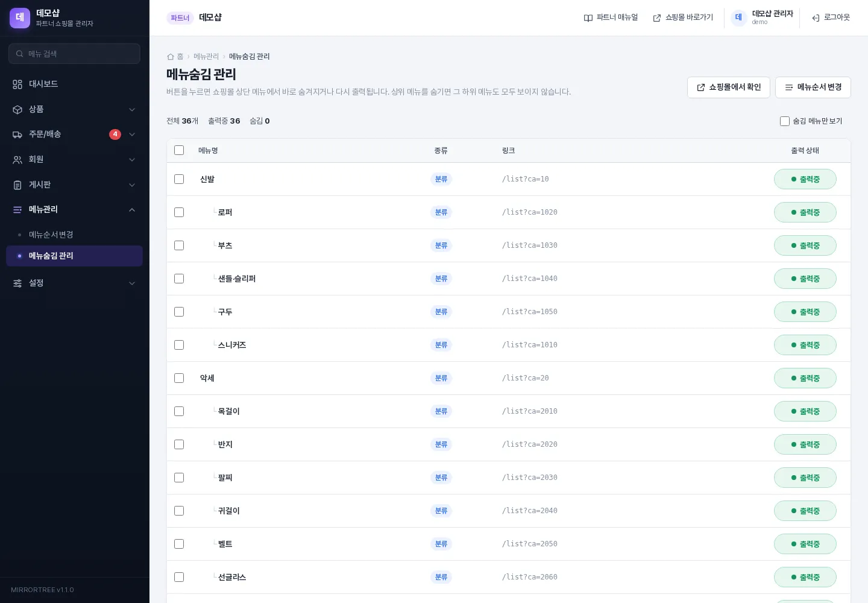868x603 pixels.
Task: Check the box for the 신발 row
Action: tap(179, 179)
